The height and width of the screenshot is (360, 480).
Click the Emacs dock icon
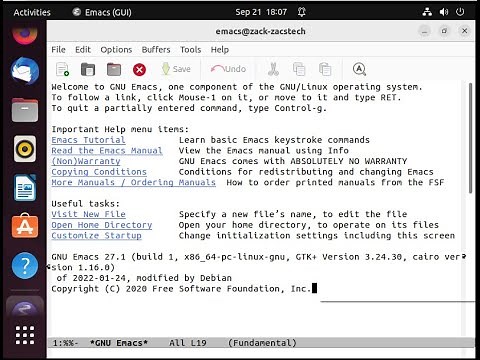pyautogui.click(x=25, y=308)
